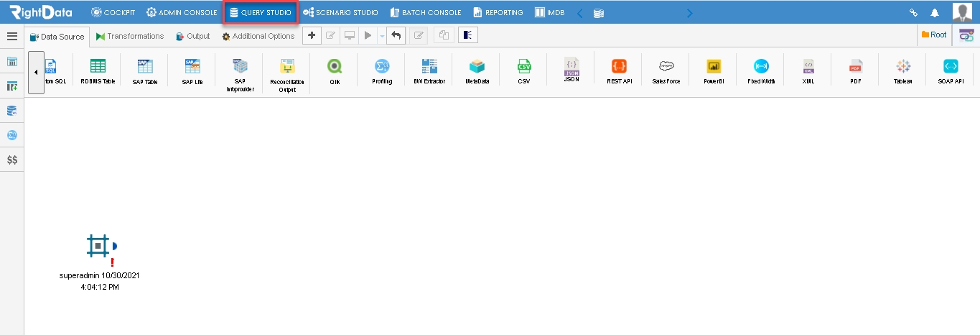Click the plus add toolbar button
Image resolution: width=980 pixels, height=335 pixels.
(x=311, y=35)
